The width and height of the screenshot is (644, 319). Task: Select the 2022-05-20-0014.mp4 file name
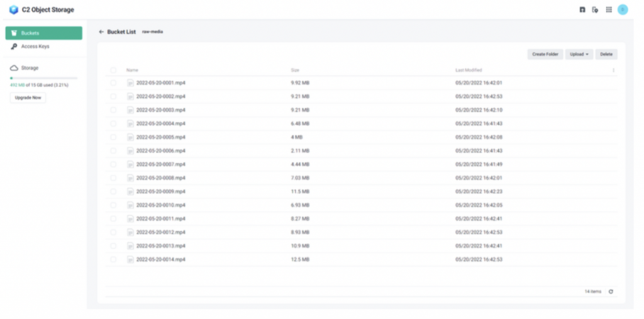160,259
